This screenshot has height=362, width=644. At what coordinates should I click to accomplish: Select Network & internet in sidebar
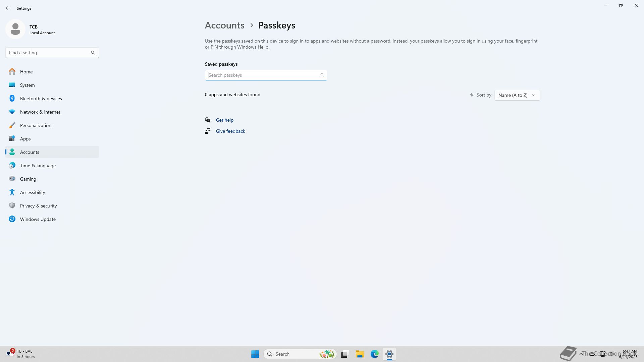[40, 112]
